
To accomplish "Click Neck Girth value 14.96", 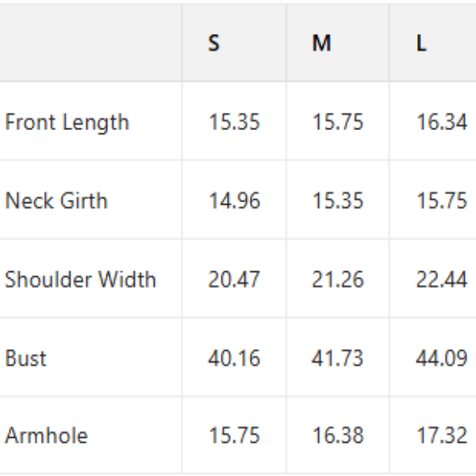I will coord(234,201).
